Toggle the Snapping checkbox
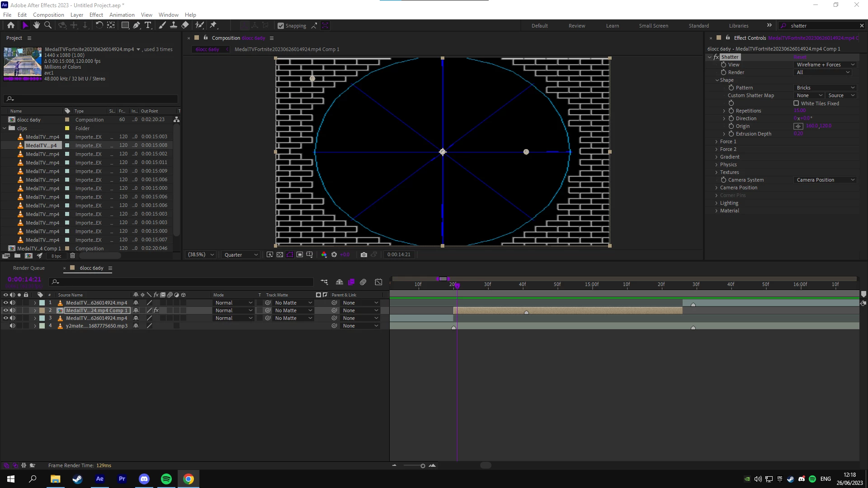This screenshot has height=488, width=868. tap(281, 26)
